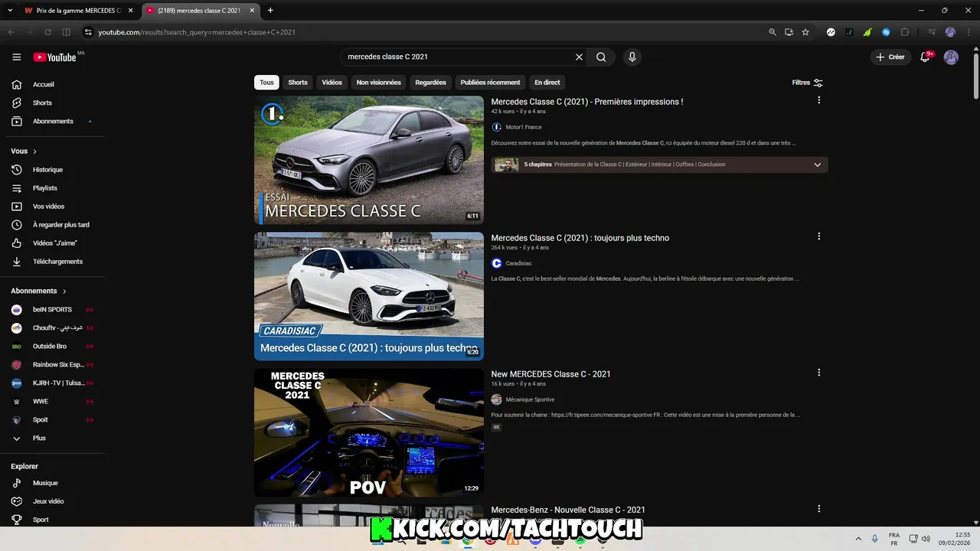Open a new browser tab

click(270, 11)
